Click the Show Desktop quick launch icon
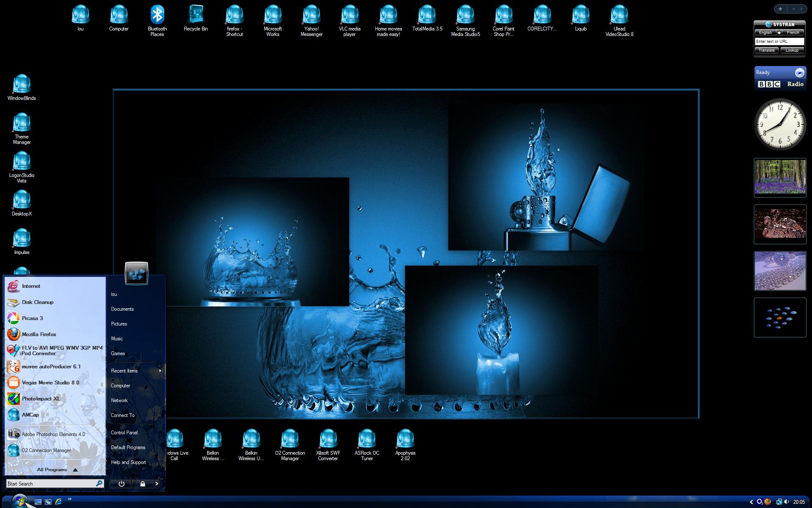Screen dimensions: 812x508 click(x=38, y=502)
